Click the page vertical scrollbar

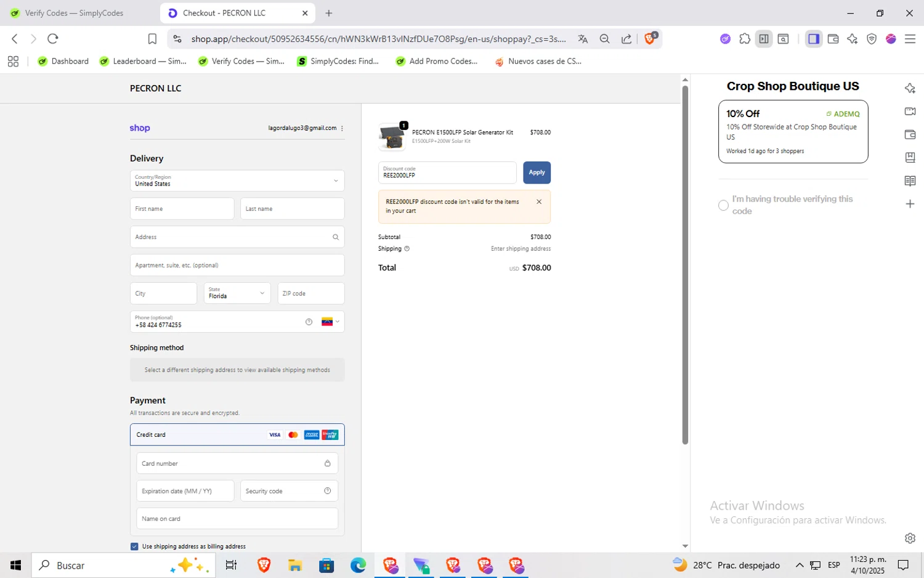tap(685, 265)
